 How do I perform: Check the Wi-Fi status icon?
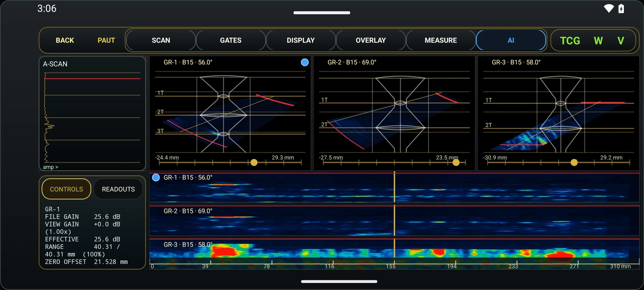coord(609,8)
